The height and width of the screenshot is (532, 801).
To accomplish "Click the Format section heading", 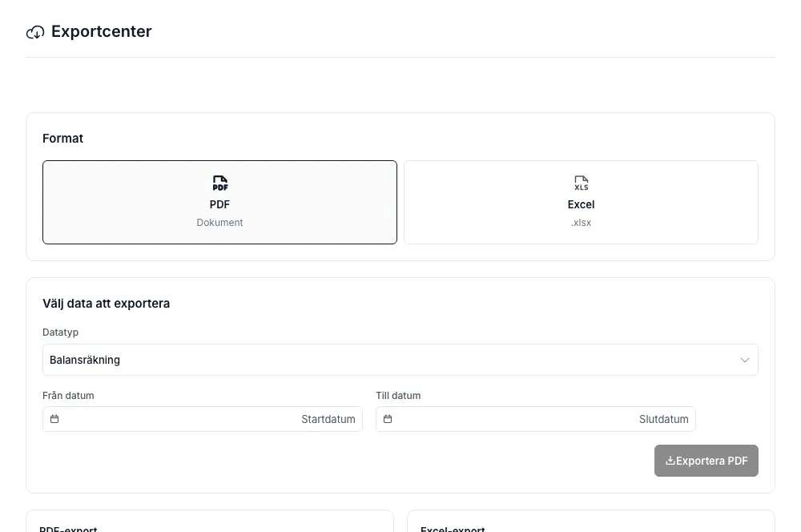I will [62, 139].
